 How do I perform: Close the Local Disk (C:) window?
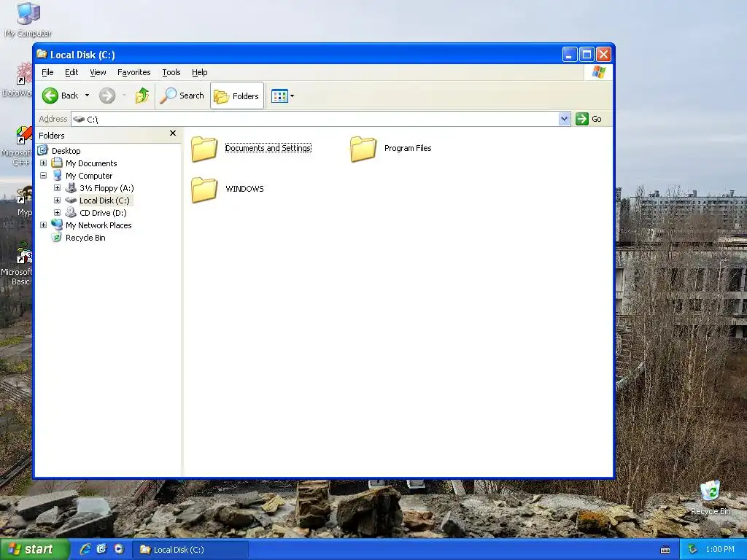(603, 55)
